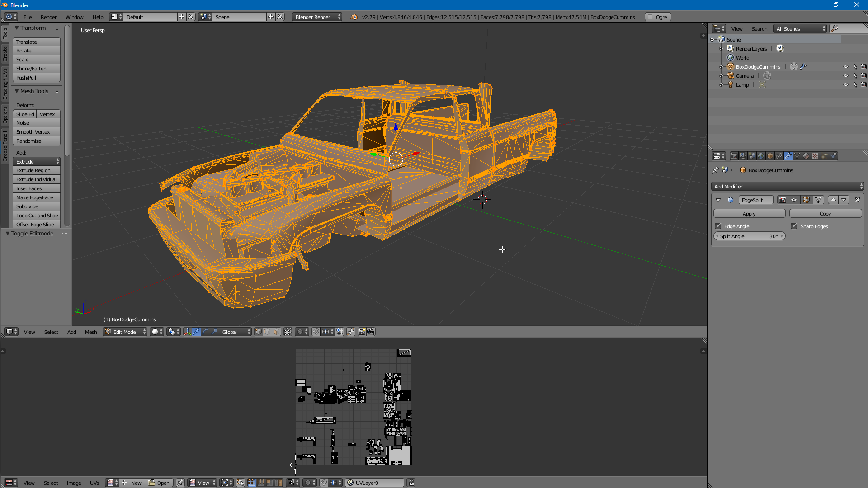Click the EdgeSplit modifier icon

730,200
